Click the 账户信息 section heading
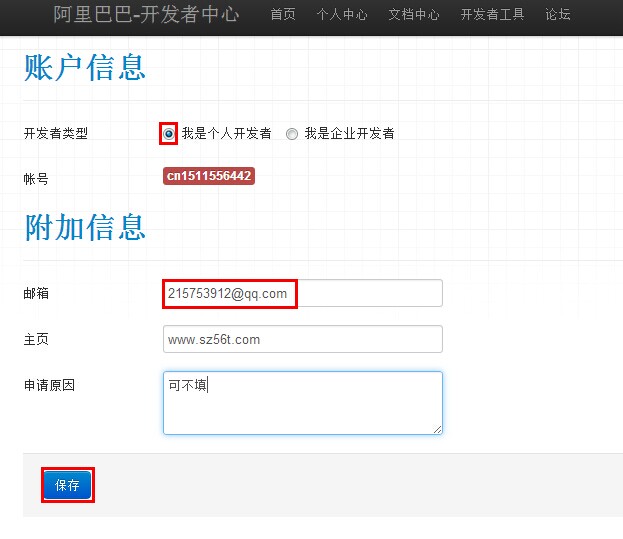 click(x=85, y=67)
